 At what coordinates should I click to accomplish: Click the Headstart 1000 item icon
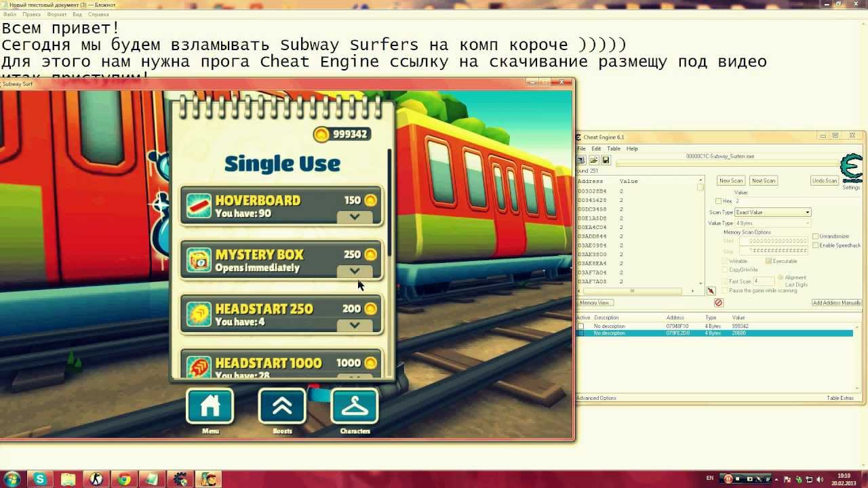[x=199, y=367]
